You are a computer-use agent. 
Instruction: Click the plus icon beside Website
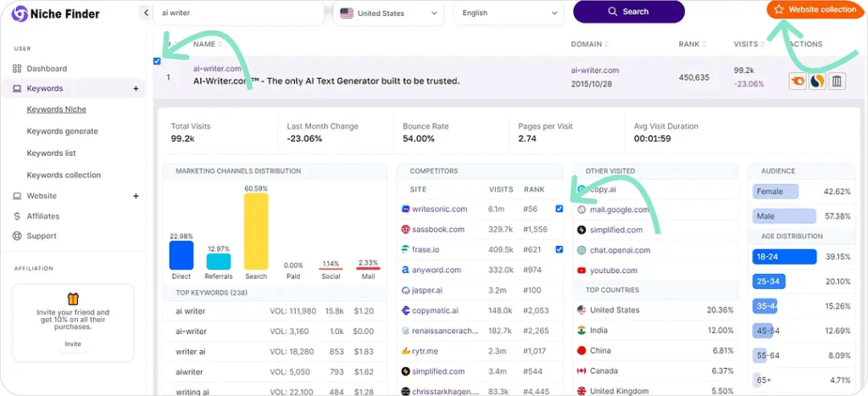[136, 196]
